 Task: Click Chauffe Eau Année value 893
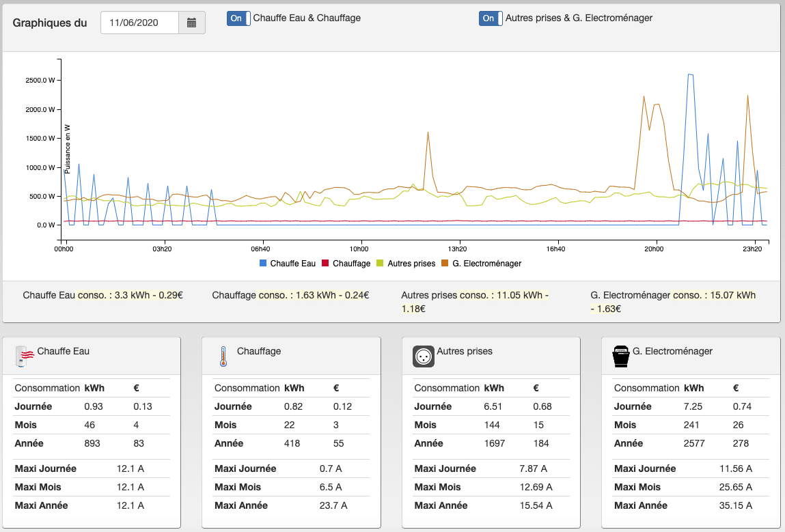(x=92, y=443)
